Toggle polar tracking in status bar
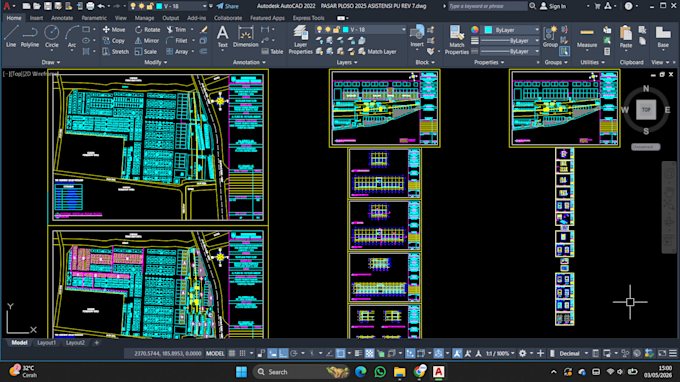The height and width of the screenshot is (382, 680). 294,353
